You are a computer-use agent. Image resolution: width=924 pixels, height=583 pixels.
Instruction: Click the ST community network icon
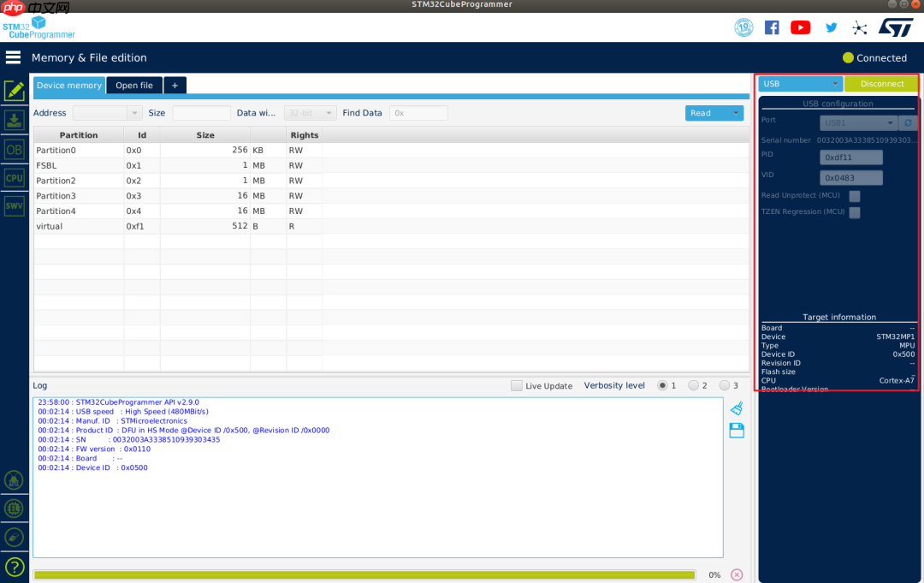[860, 27]
